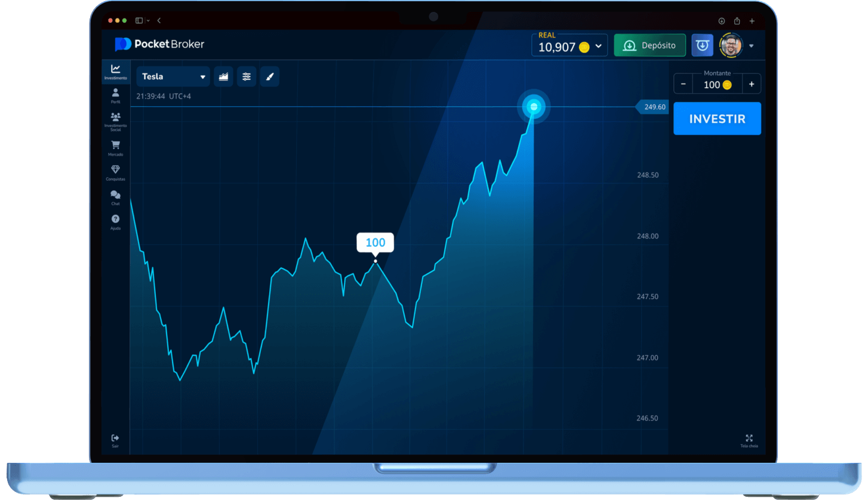
Task: Open the chart type icon
Action: tap(223, 76)
